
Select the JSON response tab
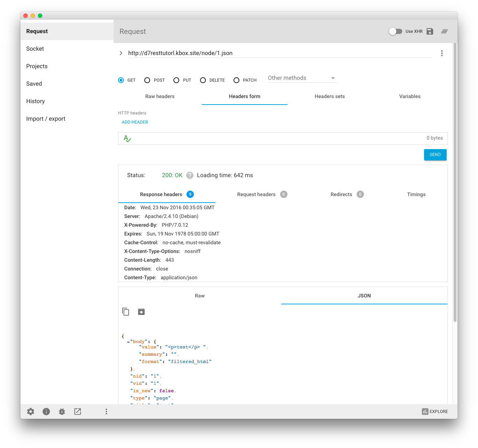(364, 296)
